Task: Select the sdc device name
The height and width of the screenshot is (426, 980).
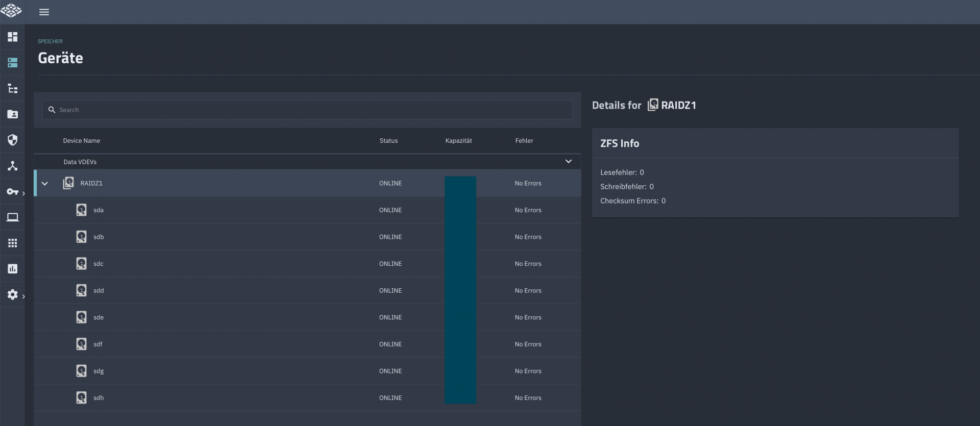Action: [x=99, y=264]
